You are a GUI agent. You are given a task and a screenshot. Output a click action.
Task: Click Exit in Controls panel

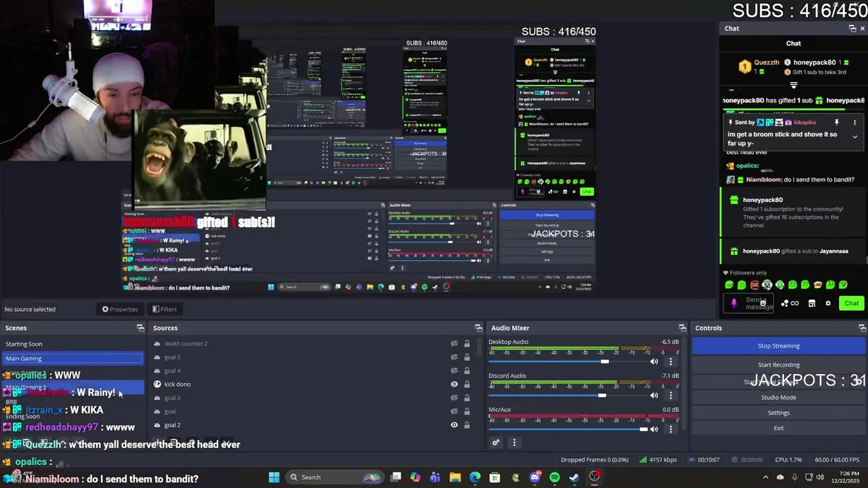click(778, 428)
